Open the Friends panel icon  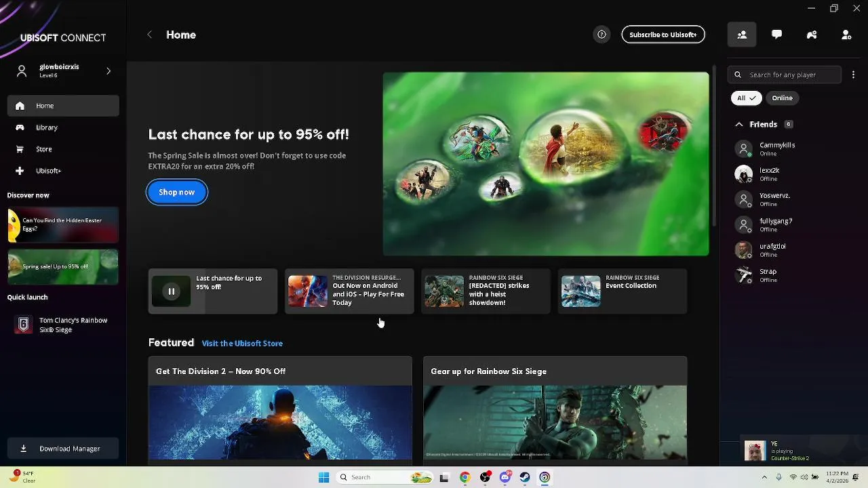pos(742,35)
